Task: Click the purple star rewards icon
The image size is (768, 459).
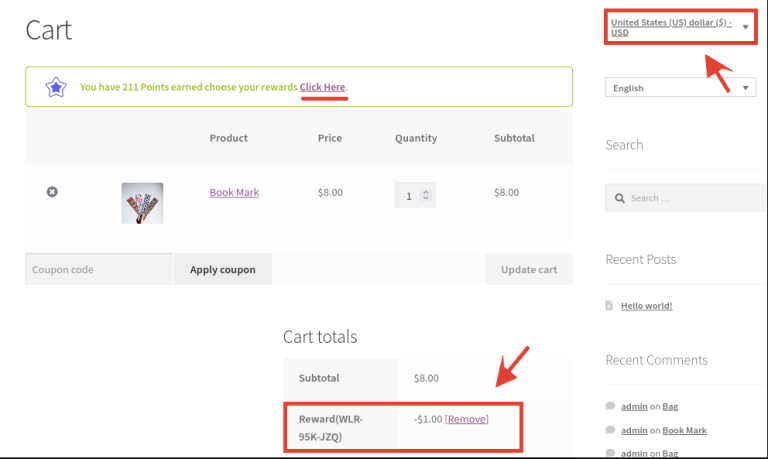Action: [56, 87]
